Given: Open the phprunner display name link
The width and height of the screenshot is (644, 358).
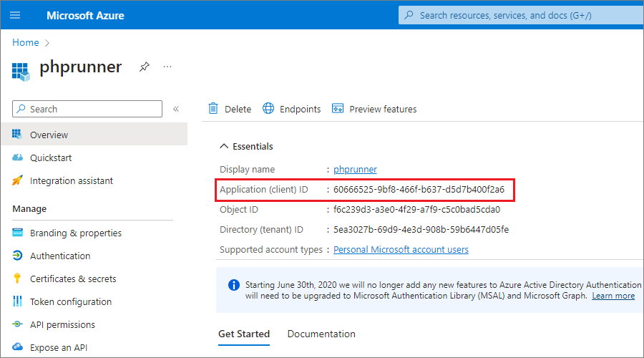Looking at the screenshot, I should point(355,170).
